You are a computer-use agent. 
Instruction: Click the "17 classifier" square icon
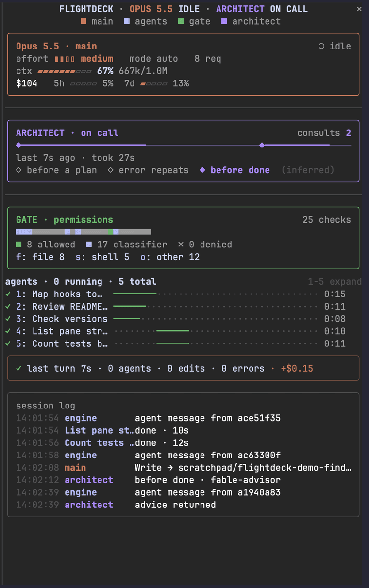[x=89, y=245]
